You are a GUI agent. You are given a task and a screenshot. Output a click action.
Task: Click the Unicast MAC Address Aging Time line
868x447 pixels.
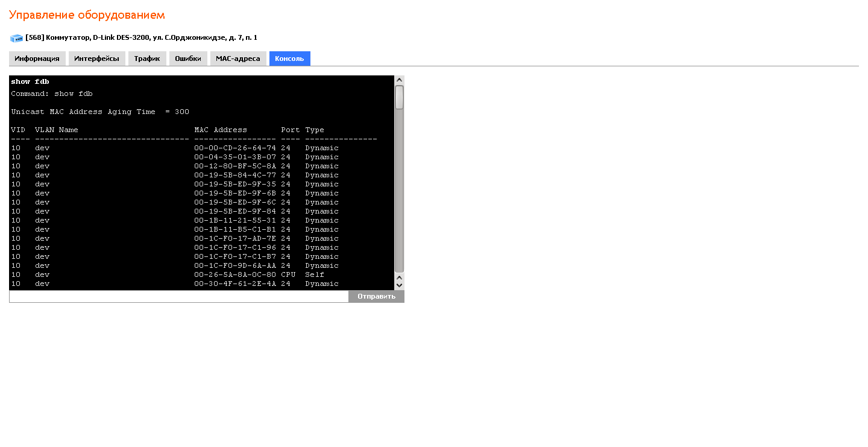100,112
